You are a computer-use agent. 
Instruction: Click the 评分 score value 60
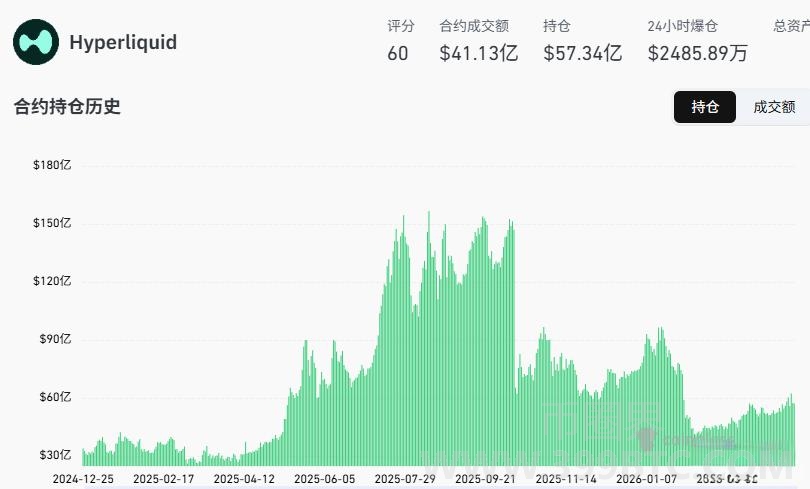[x=397, y=54]
